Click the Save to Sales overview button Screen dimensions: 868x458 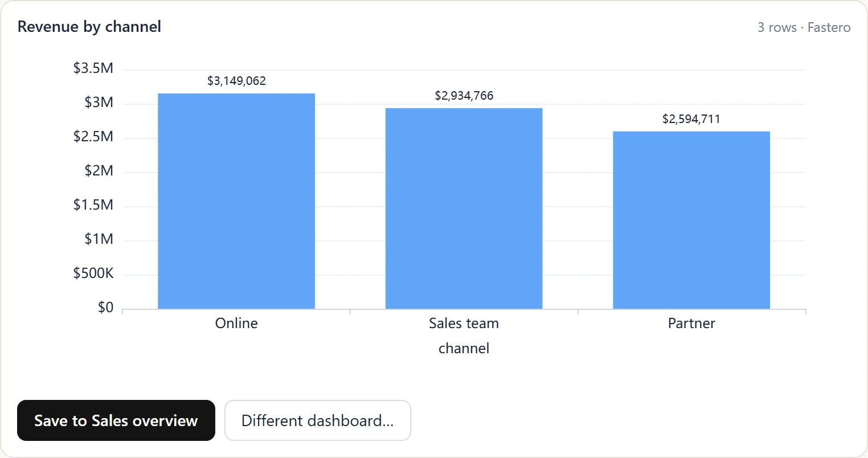point(116,420)
